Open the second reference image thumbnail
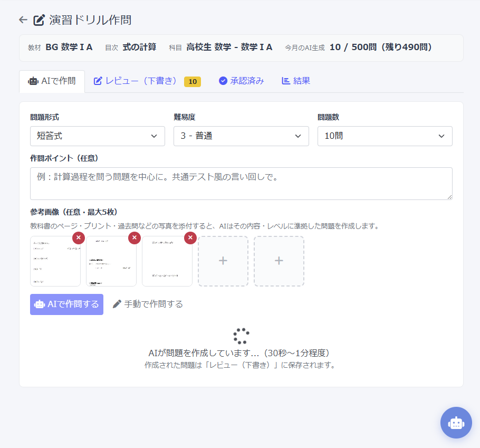The image size is (480, 448). point(111,261)
